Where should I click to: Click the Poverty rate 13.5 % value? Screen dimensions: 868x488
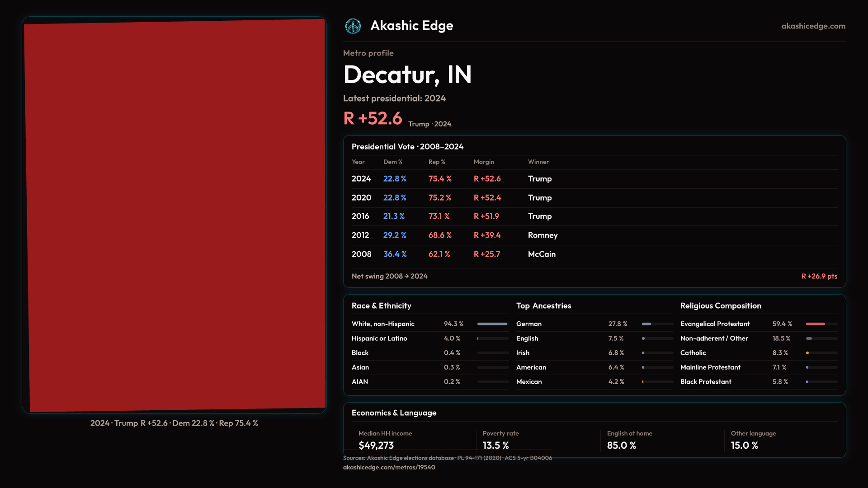pyautogui.click(x=495, y=445)
